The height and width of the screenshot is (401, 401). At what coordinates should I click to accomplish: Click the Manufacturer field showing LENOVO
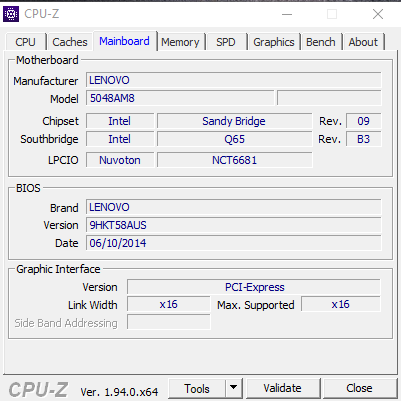pyautogui.click(x=233, y=80)
